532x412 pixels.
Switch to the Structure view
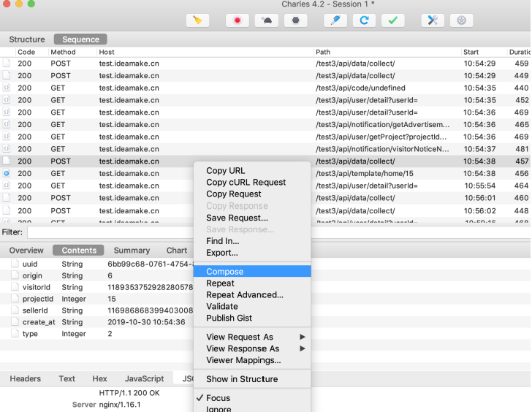27,39
